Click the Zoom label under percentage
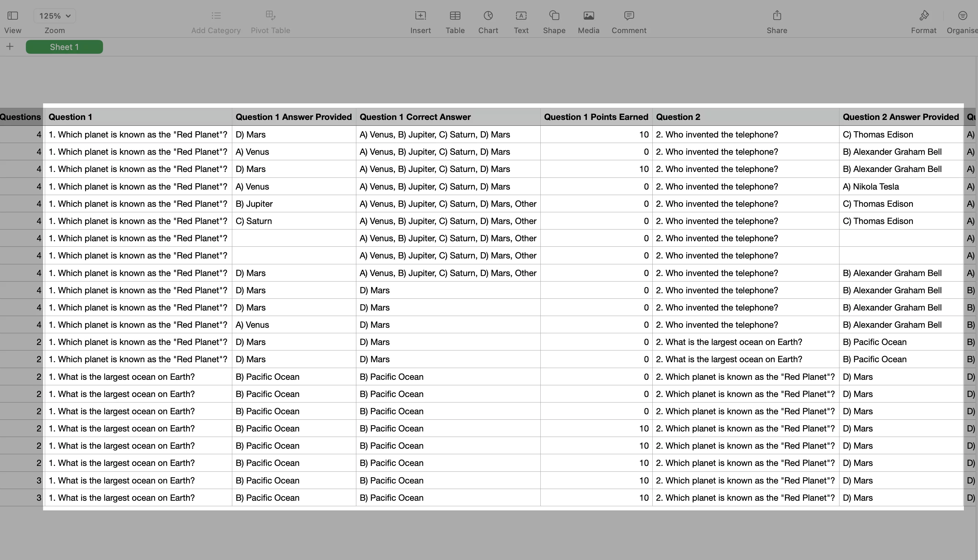 tap(54, 30)
